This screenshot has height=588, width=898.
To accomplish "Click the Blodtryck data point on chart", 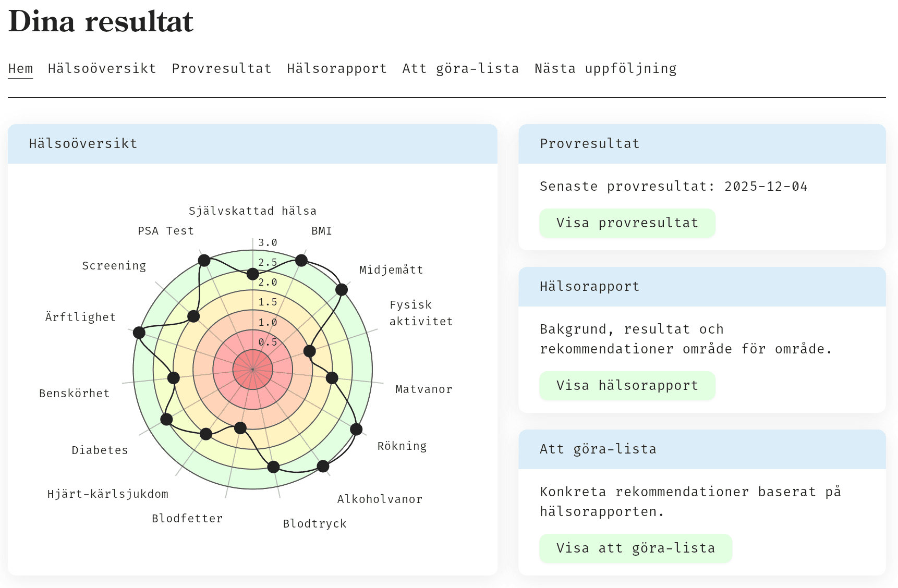I will (x=273, y=467).
